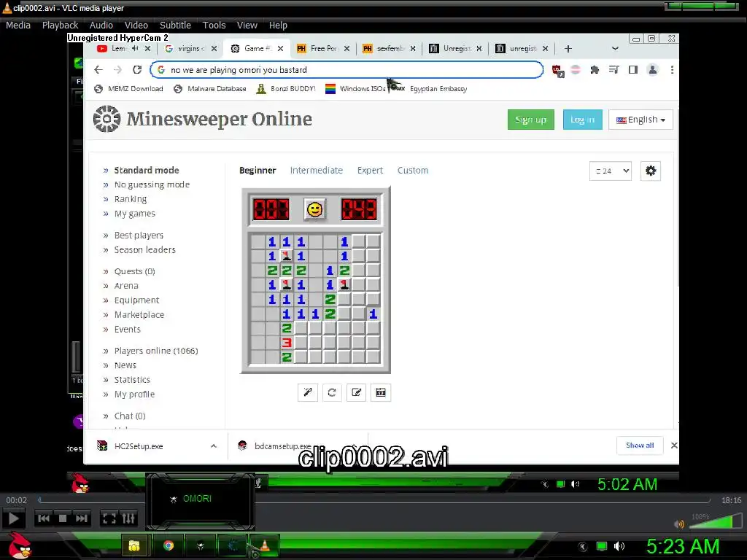This screenshot has height=560, width=747.
Task: Open the file explorer taskbar icon
Action: point(134,545)
